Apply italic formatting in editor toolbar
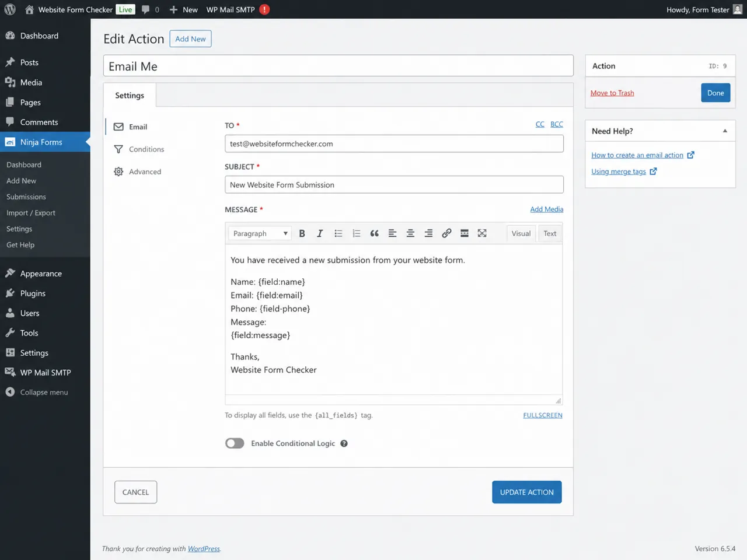The image size is (747, 560). tap(320, 233)
